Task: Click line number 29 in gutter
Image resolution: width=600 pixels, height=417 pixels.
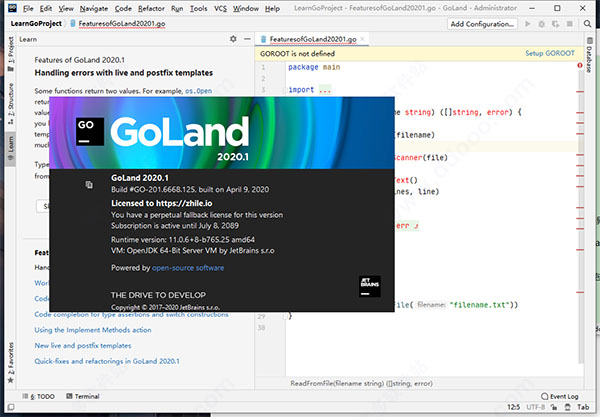Action: [x=261, y=316]
